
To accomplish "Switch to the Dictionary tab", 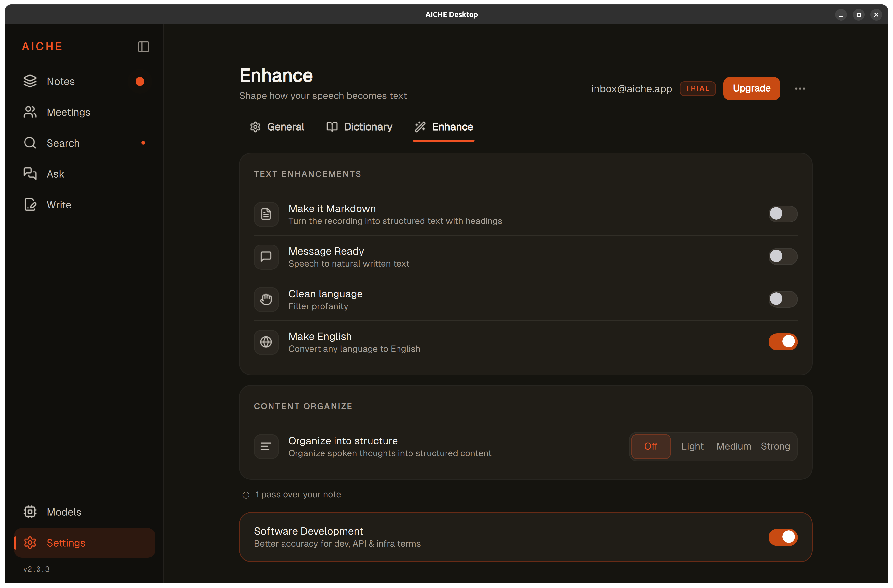I will pos(359,127).
